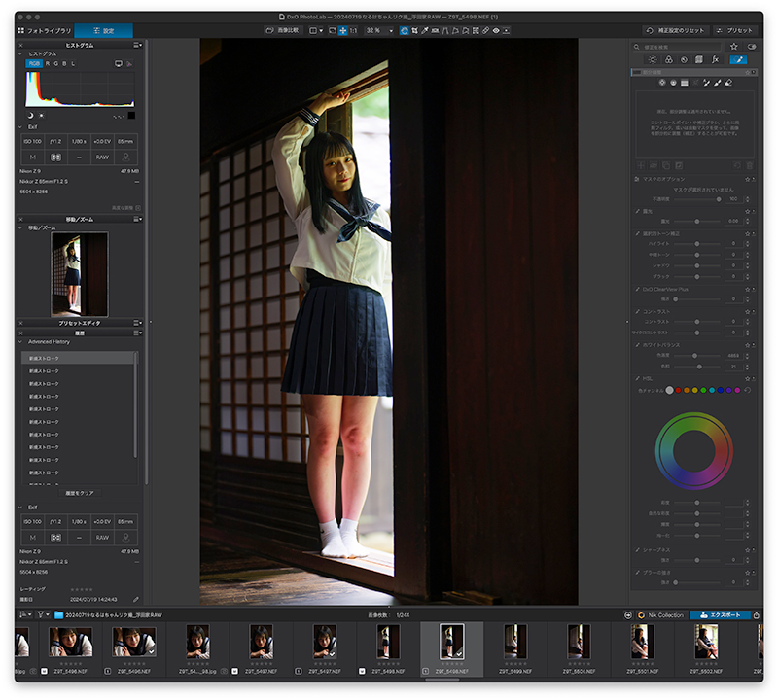The image size is (778, 700).
Task: Collapse the Advanced History section
Action: [x=20, y=342]
